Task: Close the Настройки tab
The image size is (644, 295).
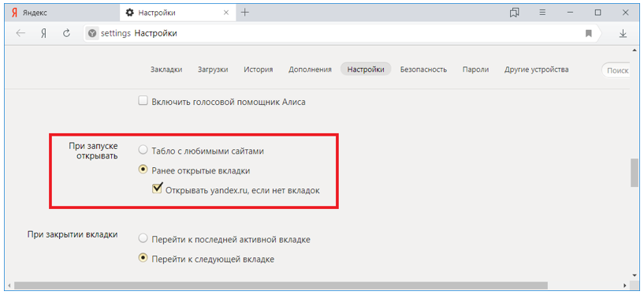Action: 226,13
